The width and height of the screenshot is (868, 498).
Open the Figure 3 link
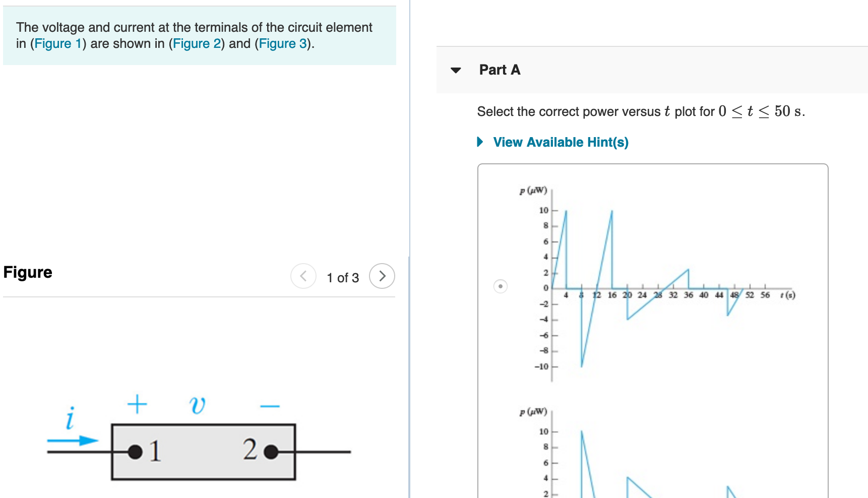click(282, 43)
